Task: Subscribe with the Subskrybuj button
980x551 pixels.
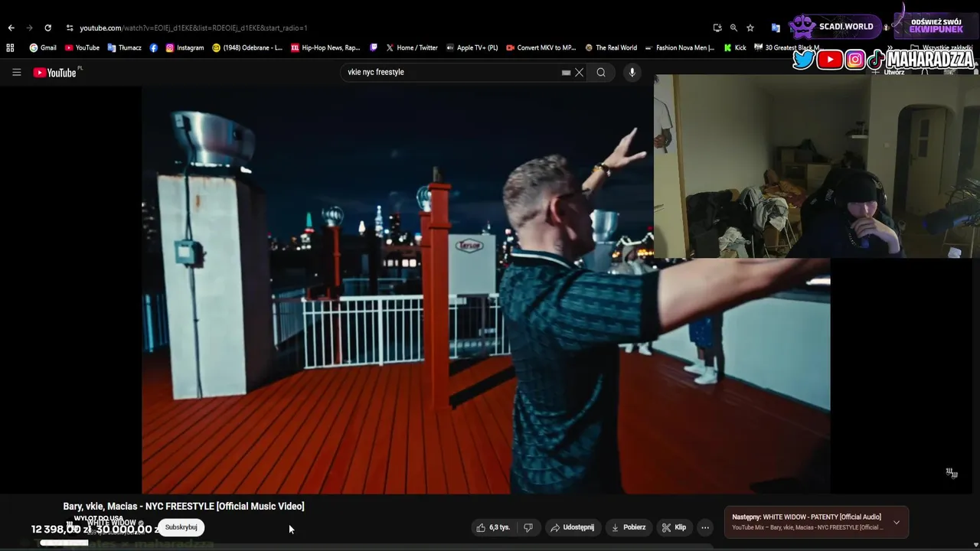Action: [x=181, y=527]
